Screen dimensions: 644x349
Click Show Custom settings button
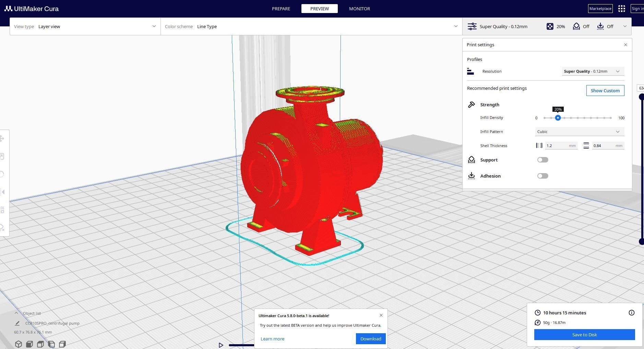click(605, 91)
